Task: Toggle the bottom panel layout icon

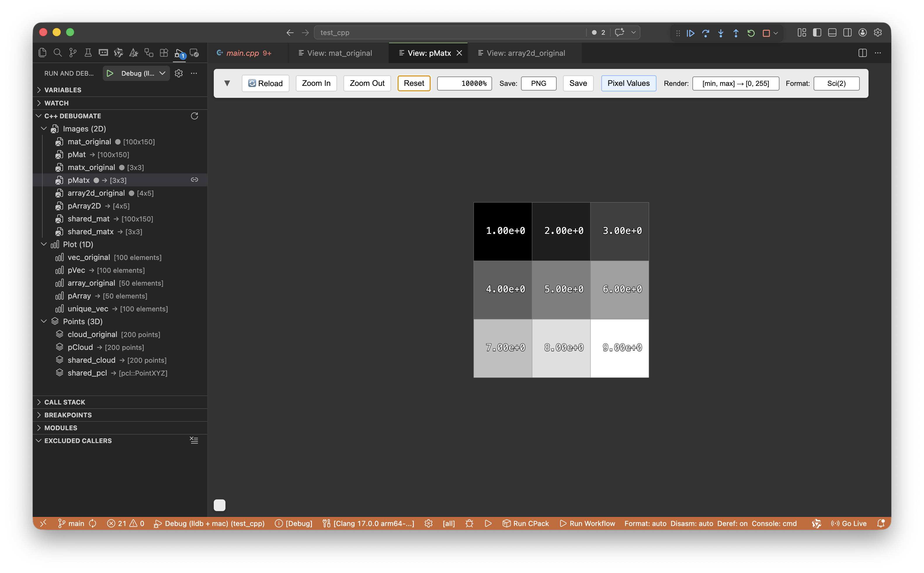Action: click(x=832, y=33)
